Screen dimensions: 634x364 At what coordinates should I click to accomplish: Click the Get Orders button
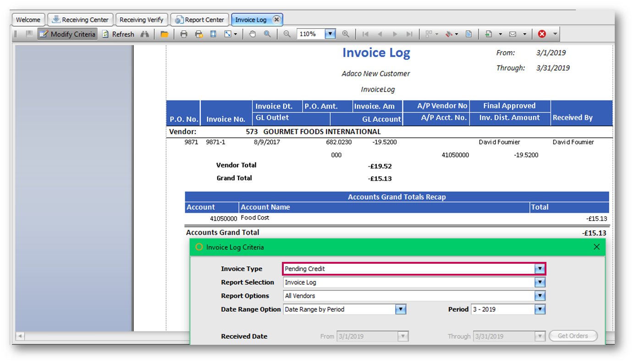(x=573, y=336)
